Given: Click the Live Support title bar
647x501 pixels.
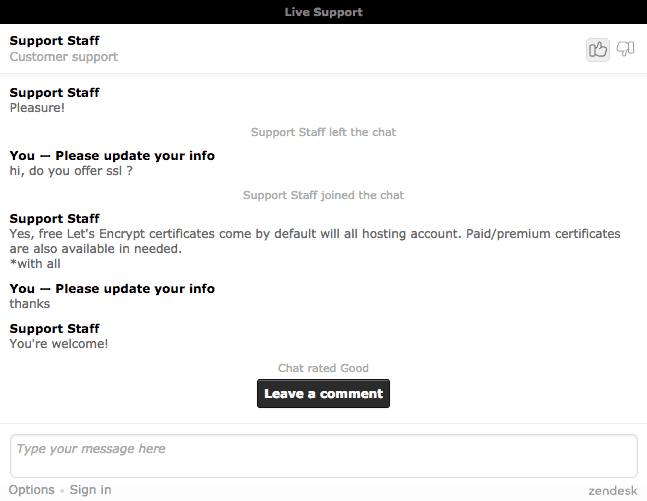Looking at the screenshot, I should (x=324, y=12).
